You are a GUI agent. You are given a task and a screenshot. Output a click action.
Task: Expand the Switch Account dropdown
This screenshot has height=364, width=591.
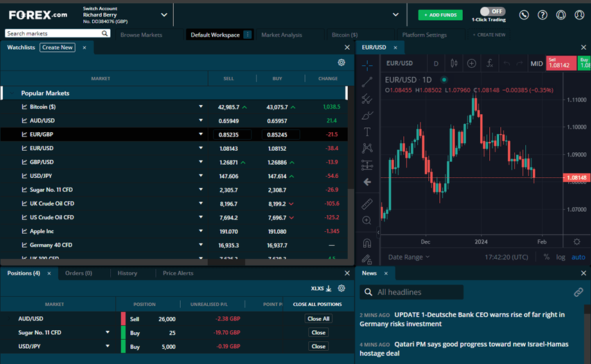click(x=164, y=15)
